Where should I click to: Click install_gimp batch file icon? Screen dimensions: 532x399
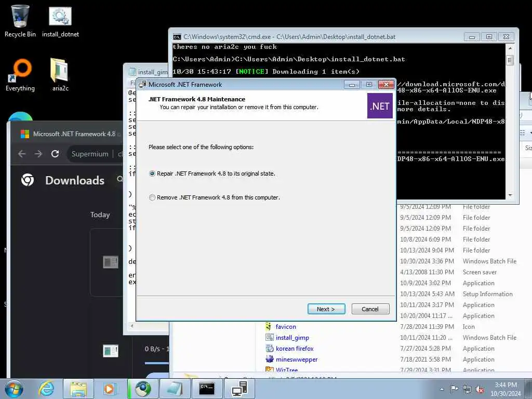[x=270, y=337]
